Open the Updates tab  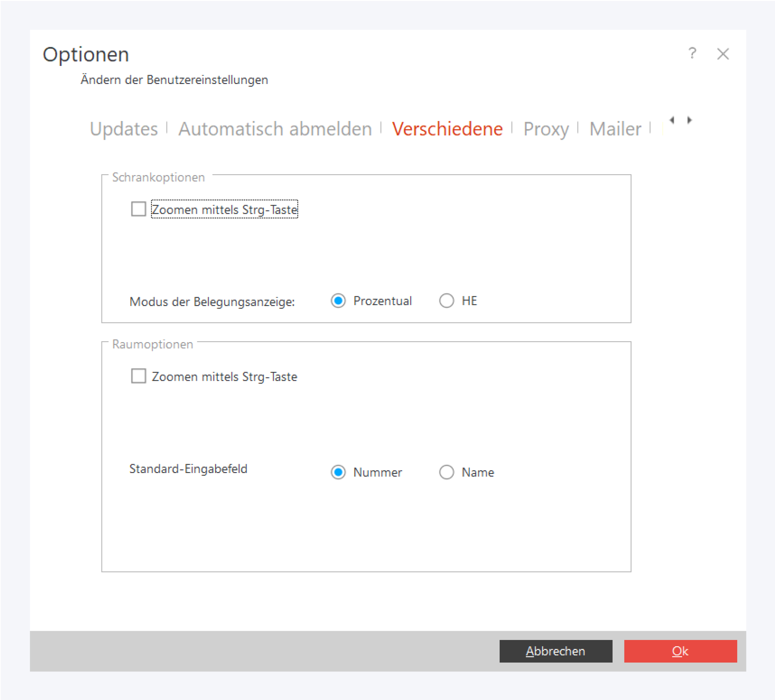[123, 129]
